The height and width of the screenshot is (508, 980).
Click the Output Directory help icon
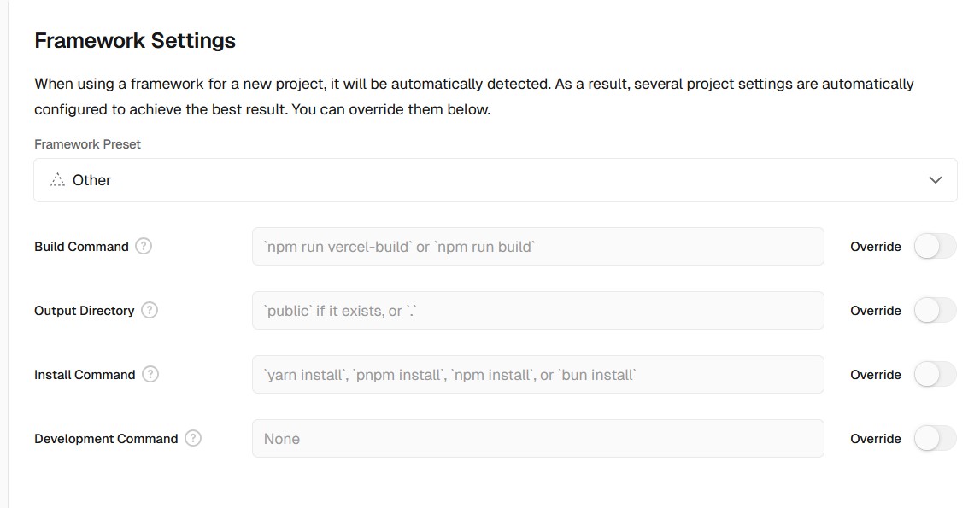pos(150,310)
